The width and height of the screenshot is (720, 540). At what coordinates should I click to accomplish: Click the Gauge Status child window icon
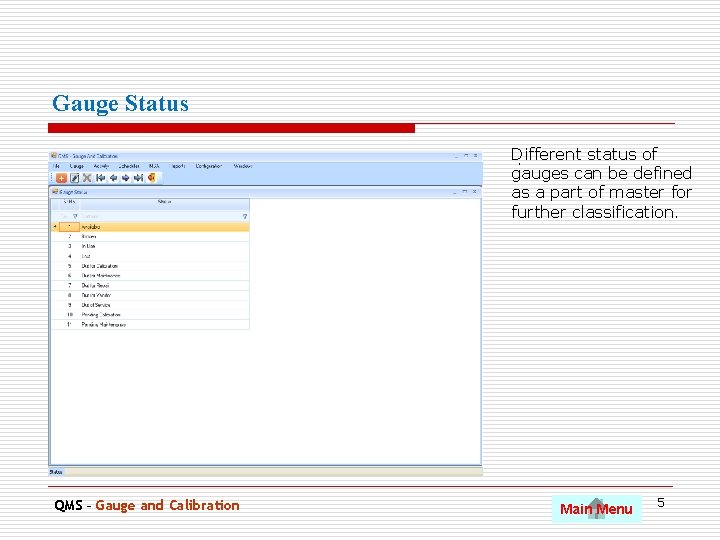[x=55, y=191]
